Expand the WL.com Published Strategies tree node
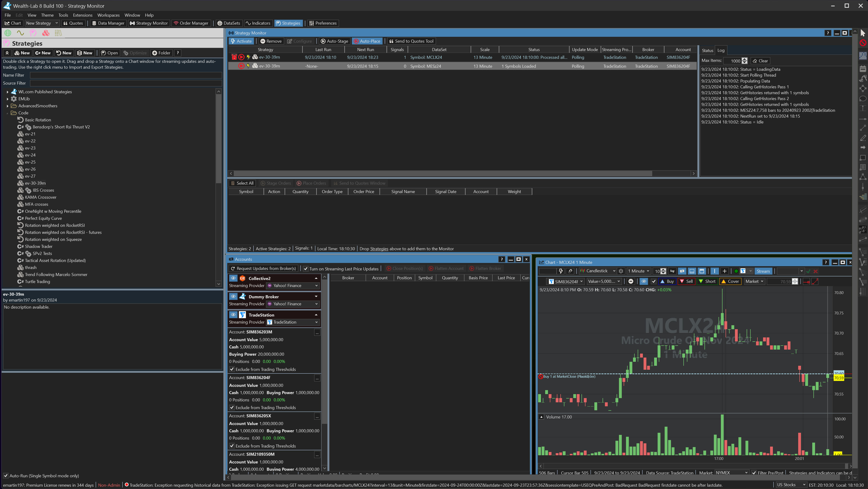Viewport: 868px width, 489px height. pos(7,92)
